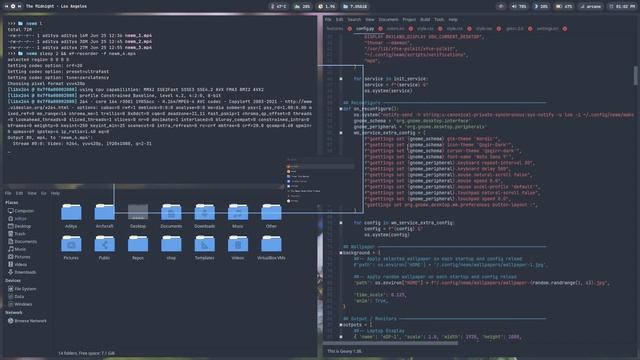Viewport: 640px width, 360px height.
Task: Open file manager Help menu
Action: pos(55,193)
